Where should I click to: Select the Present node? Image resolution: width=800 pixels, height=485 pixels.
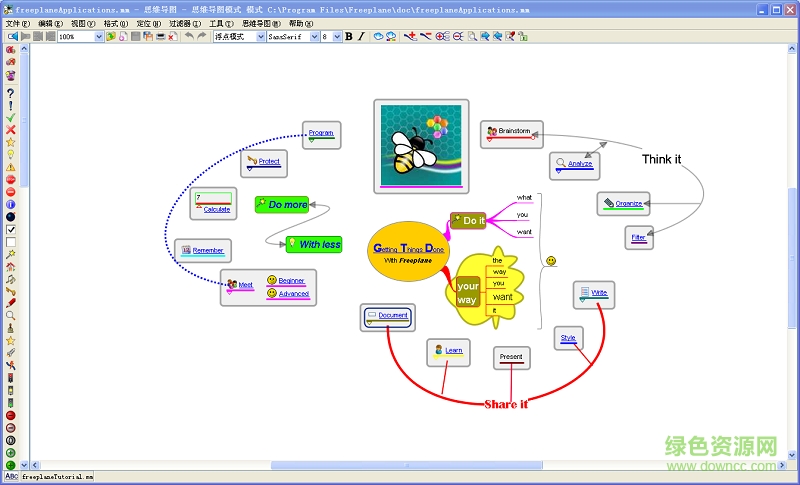(x=511, y=358)
